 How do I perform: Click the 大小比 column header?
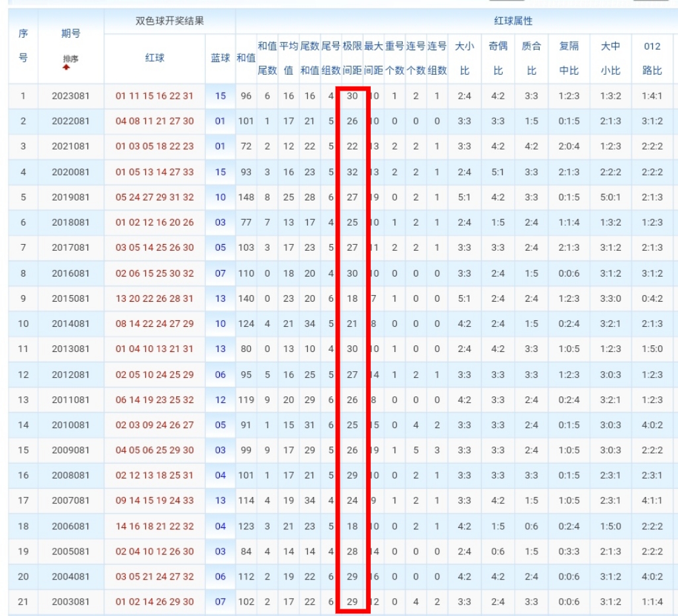[x=464, y=58]
